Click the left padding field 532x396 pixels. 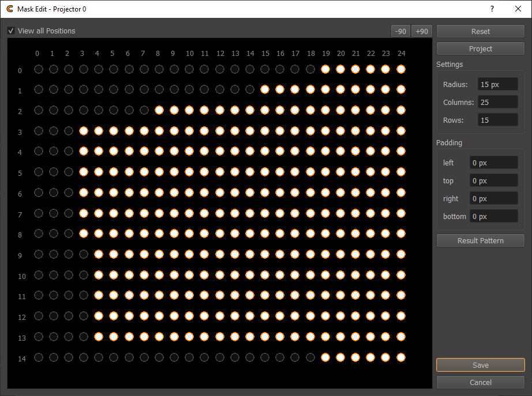(x=493, y=163)
